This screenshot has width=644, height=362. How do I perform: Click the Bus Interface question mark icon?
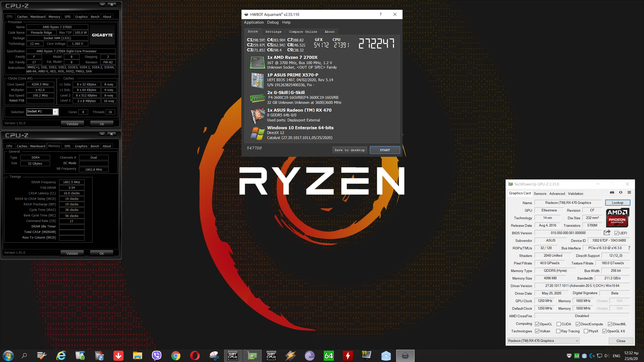(629, 248)
